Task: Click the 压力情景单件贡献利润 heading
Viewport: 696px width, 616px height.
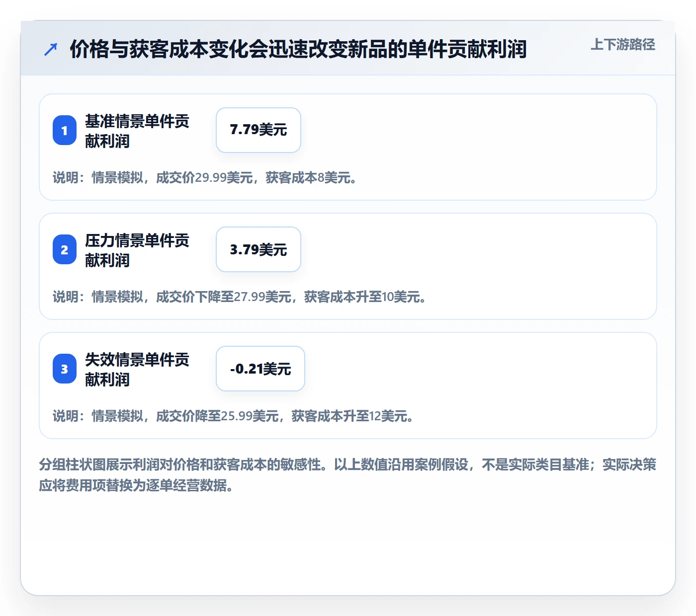Action: pyautogui.click(x=137, y=250)
